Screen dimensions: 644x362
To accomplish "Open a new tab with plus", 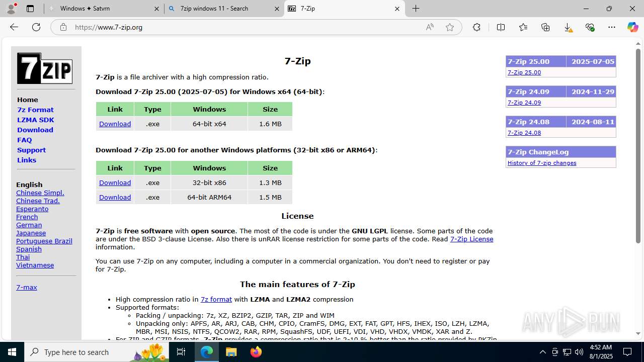I will (416, 9).
